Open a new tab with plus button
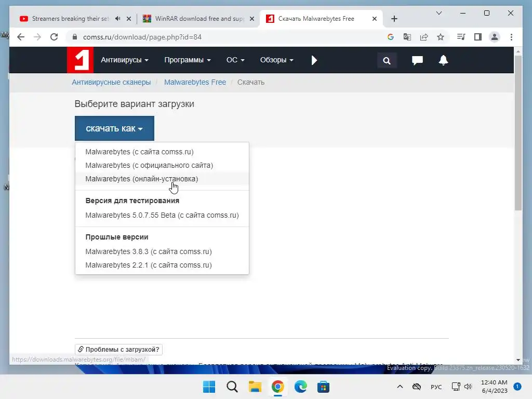The height and width of the screenshot is (399, 532). [x=394, y=19]
